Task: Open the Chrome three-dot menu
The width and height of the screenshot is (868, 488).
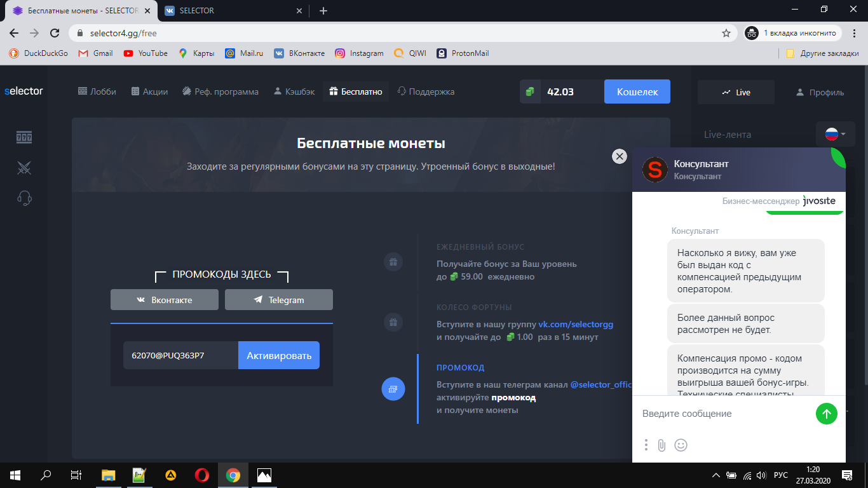Action: 855,33
